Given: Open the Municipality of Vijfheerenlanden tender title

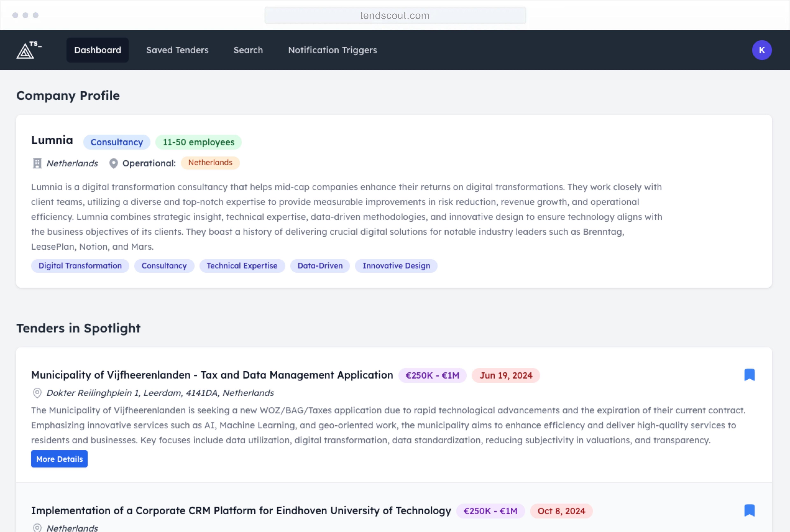Looking at the screenshot, I should pyautogui.click(x=212, y=375).
